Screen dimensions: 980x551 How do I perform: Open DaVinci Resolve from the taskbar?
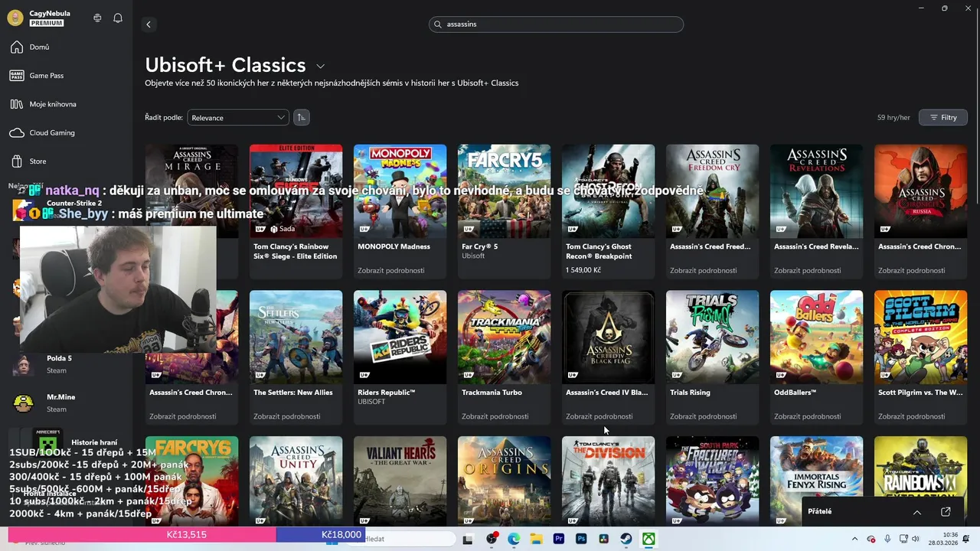tap(604, 539)
